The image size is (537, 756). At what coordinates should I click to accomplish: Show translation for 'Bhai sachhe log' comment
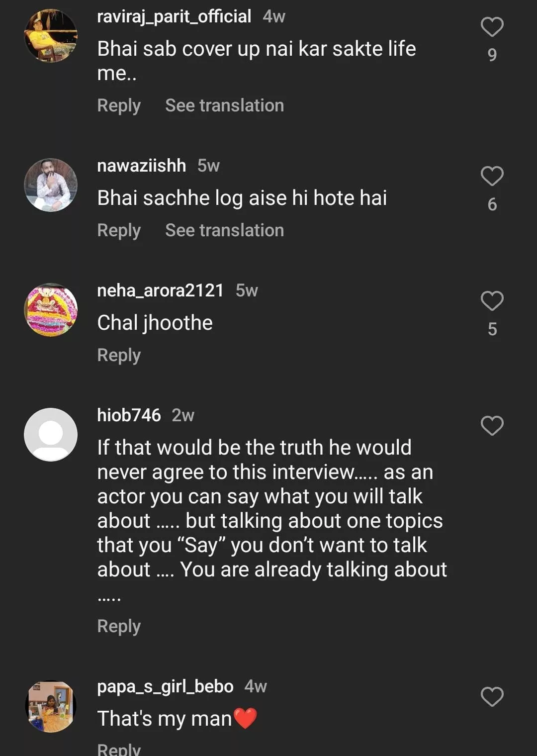tap(224, 230)
